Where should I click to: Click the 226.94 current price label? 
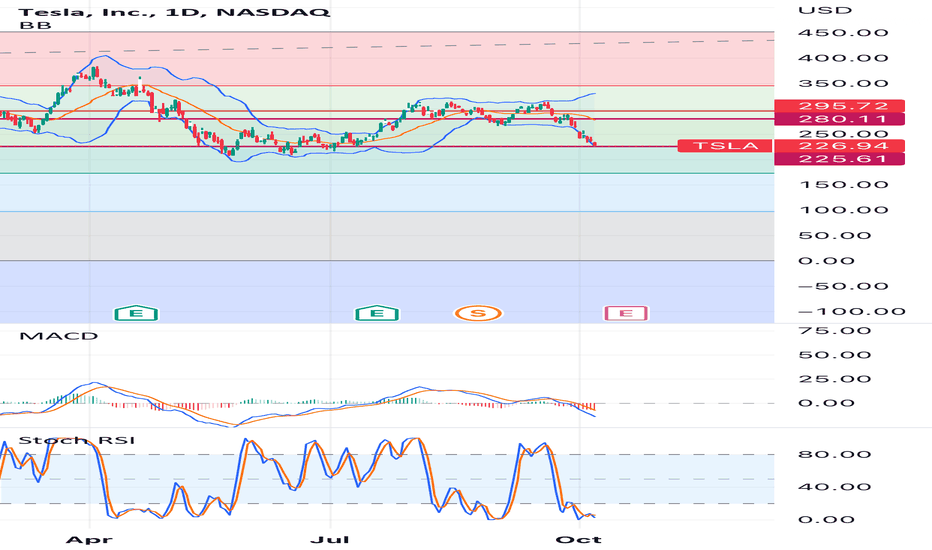[840, 146]
